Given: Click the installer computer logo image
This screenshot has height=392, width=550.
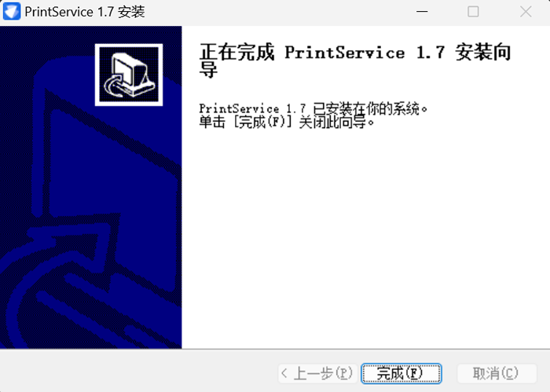Looking at the screenshot, I should coord(129,75).
